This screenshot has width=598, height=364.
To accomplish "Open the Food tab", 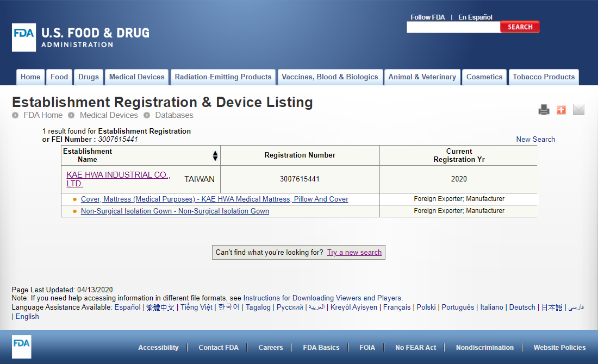I will tap(59, 77).
